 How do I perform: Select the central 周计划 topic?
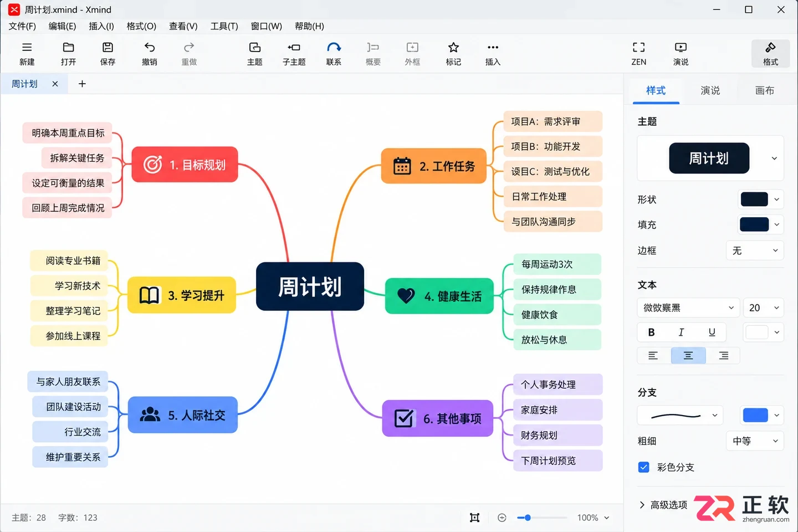(x=310, y=287)
